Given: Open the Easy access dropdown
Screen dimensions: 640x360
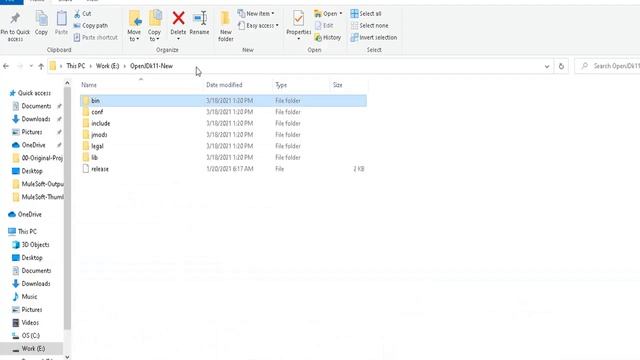Looking at the screenshot, I should [x=258, y=25].
